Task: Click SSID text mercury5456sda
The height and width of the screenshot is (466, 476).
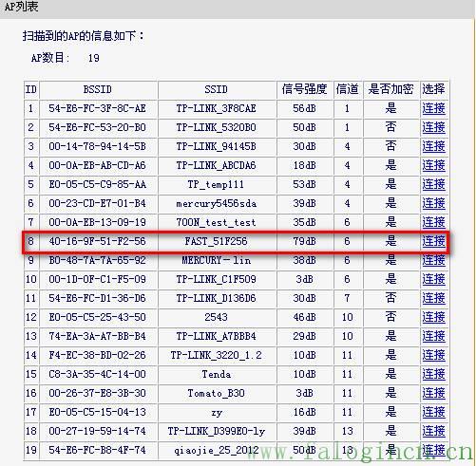Action: pyautogui.click(x=216, y=203)
